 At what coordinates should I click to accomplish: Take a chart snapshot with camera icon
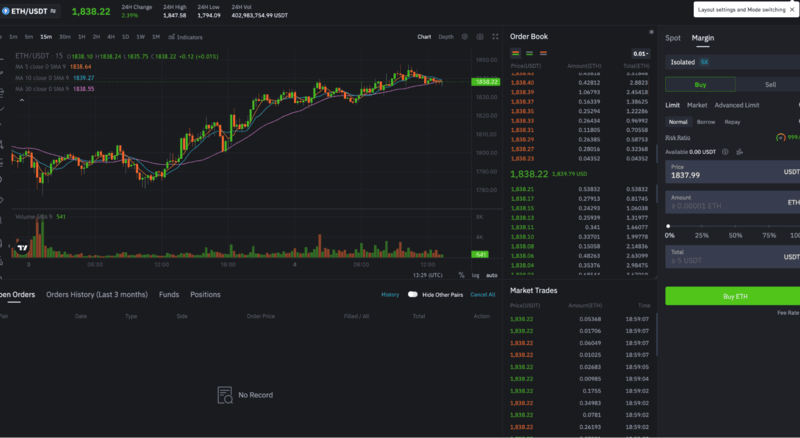coord(480,37)
